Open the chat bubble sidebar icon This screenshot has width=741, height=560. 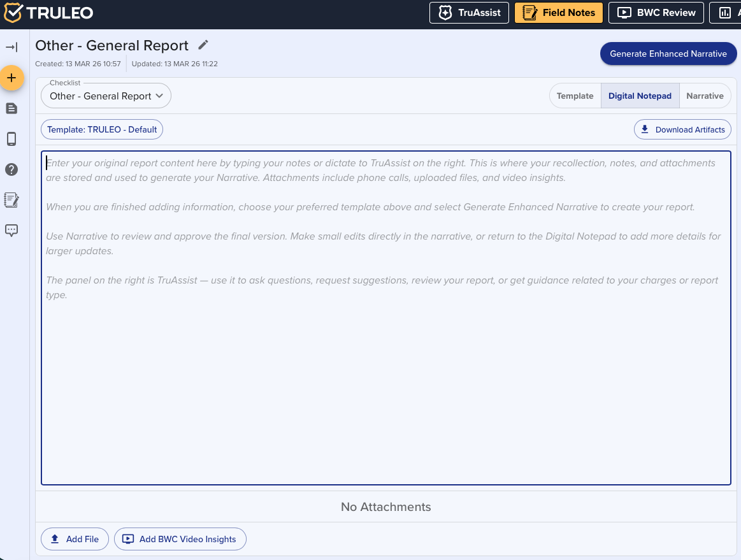[11, 231]
